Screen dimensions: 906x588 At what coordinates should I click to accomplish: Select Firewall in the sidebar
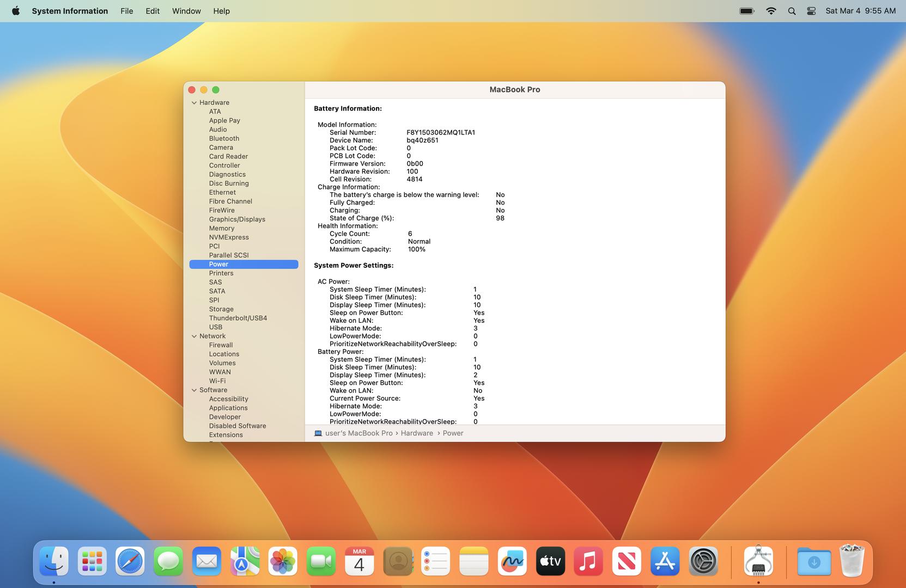[221, 345]
